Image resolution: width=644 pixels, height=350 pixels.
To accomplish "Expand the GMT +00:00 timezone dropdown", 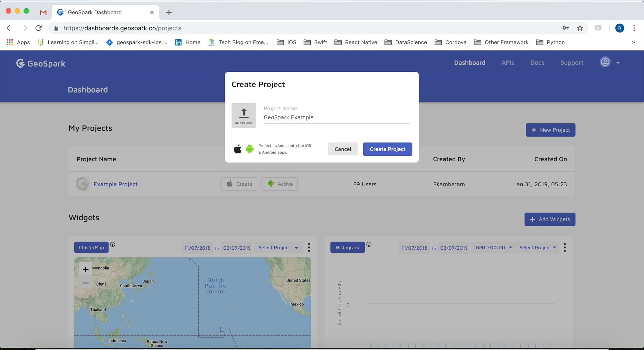I will point(493,247).
